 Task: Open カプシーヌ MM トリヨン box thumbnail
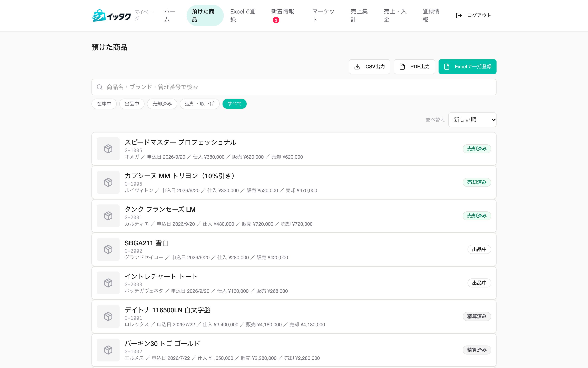pos(108,182)
